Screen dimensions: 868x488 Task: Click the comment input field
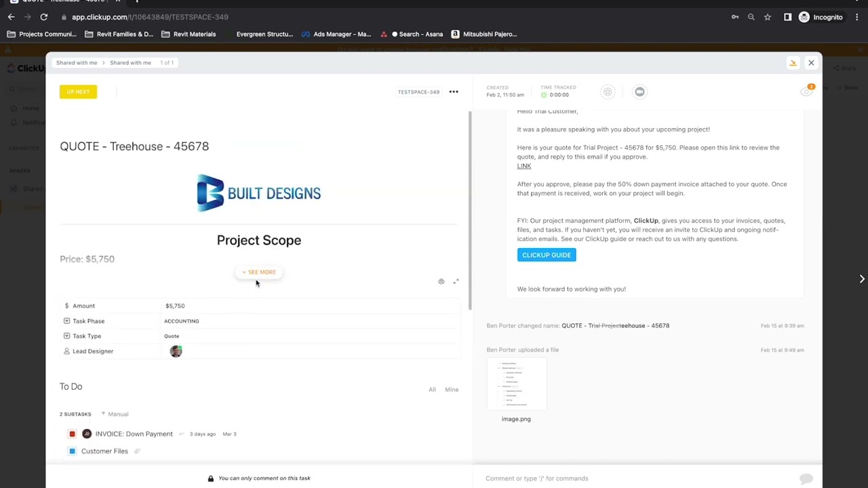pos(637,479)
